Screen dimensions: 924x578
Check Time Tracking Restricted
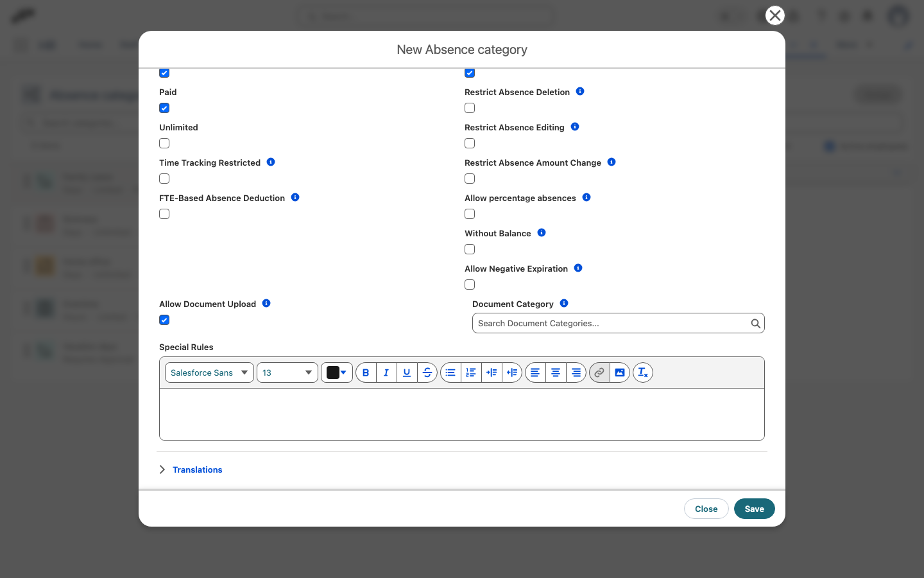164,179
